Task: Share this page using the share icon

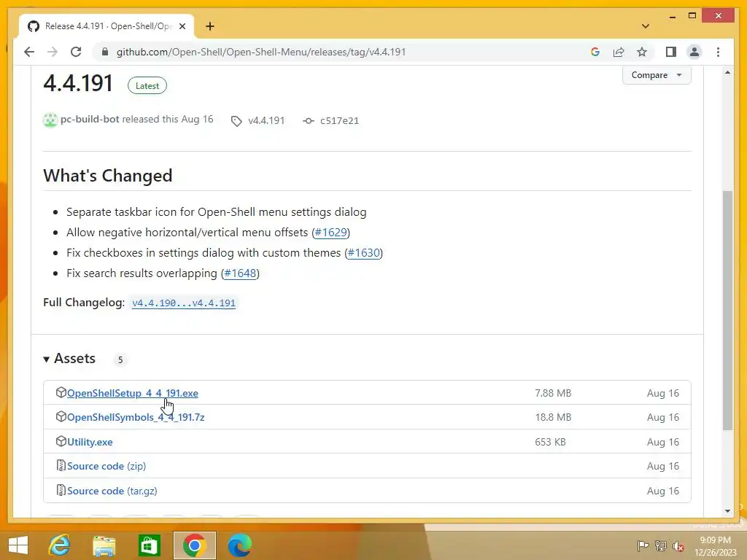Action: pyautogui.click(x=619, y=52)
